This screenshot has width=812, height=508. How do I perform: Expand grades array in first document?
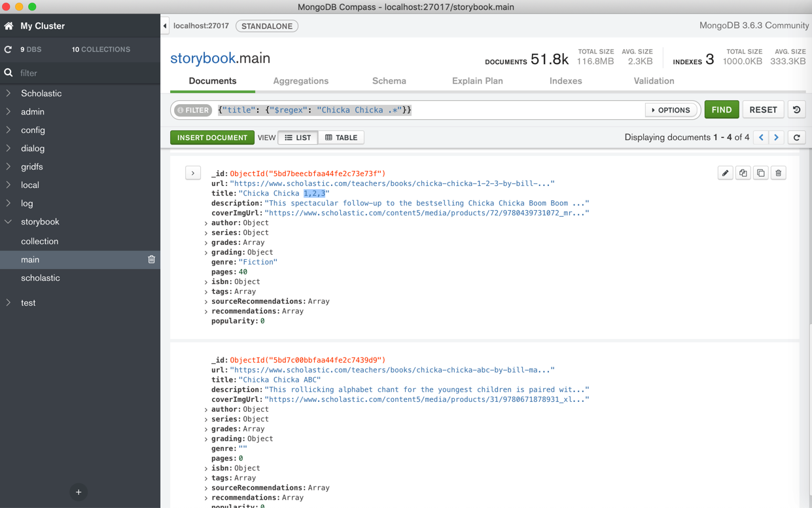(206, 243)
